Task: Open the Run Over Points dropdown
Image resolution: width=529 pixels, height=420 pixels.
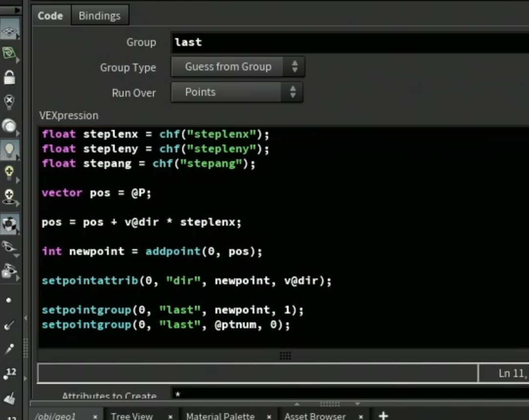Action: (x=237, y=92)
